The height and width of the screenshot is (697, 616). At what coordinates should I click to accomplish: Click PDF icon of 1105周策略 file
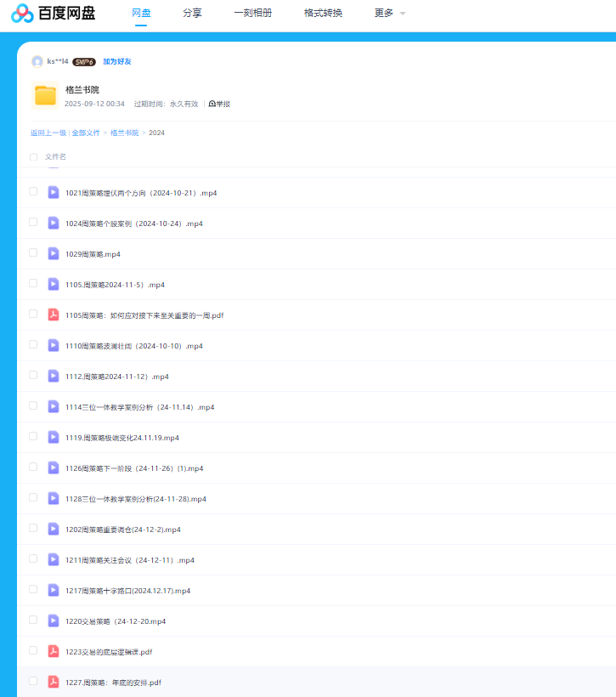[54, 314]
